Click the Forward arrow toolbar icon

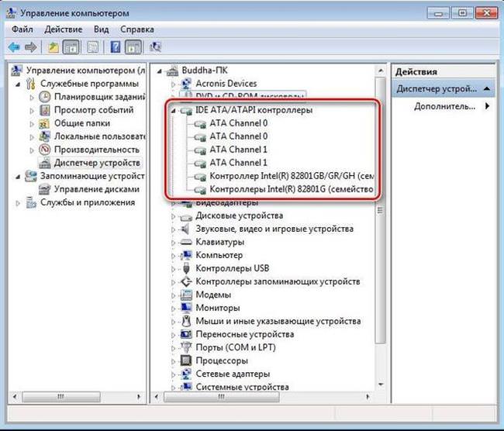(31, 47)
